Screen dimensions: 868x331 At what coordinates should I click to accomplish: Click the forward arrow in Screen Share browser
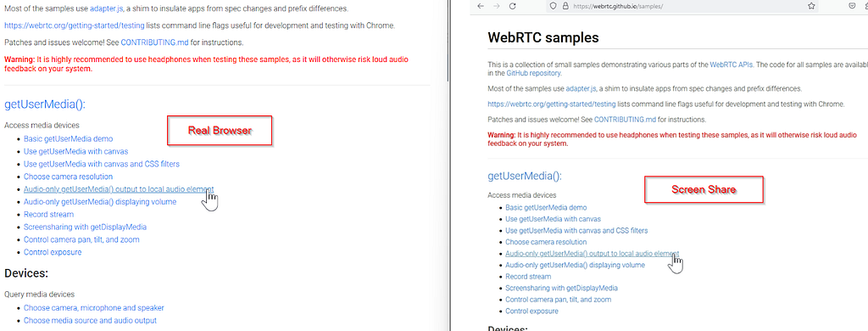pos(497,6)
